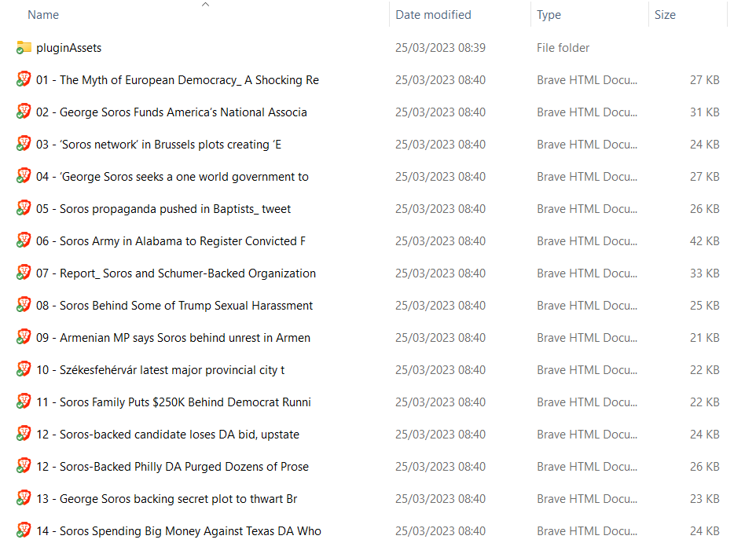Click the Size column header
756x543 pixels.
pos(665,15)
